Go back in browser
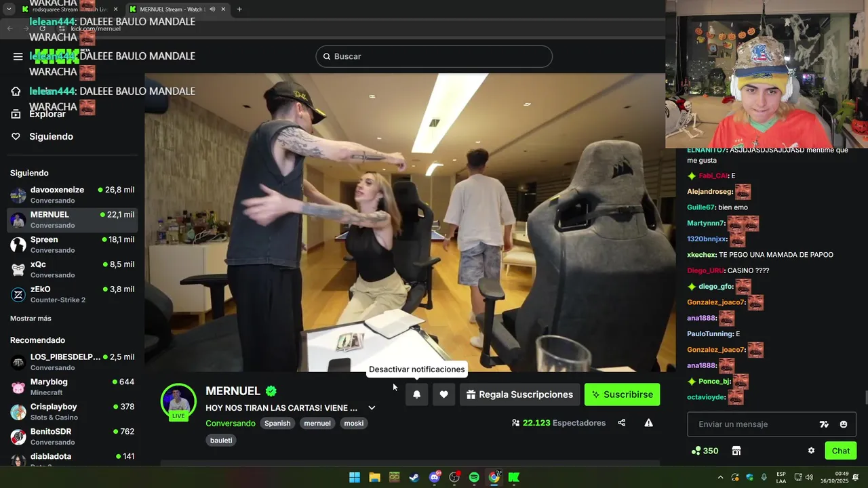Screen dimensions: 868x488 pos(9,28)
